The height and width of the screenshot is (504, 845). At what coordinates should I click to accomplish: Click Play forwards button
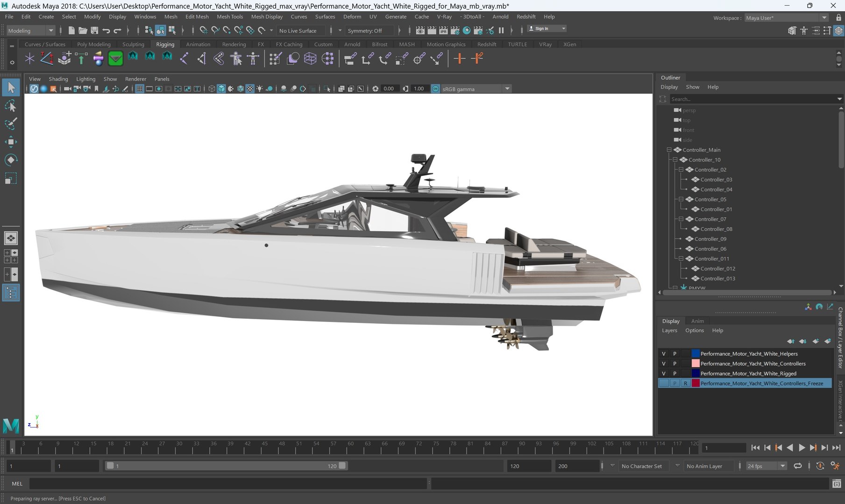coord(802,448)
